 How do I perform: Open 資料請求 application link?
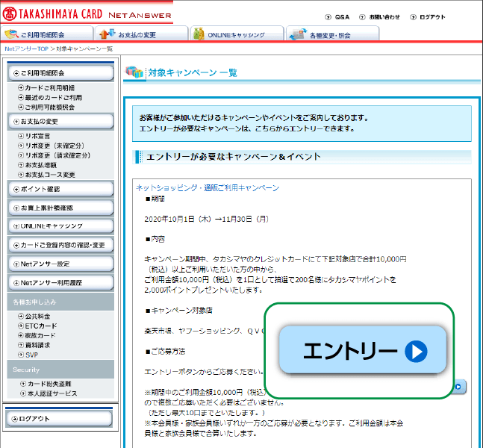pyautogui.click(x=37, y=346)
